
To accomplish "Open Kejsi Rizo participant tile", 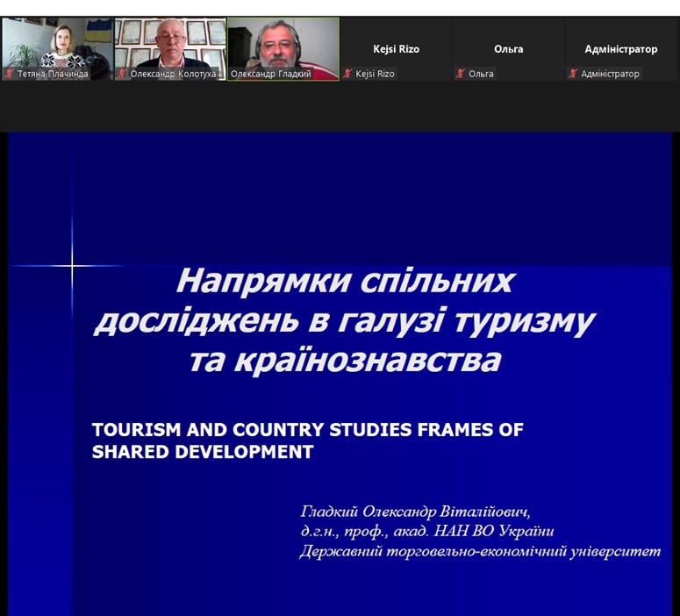I will point(396,48).
